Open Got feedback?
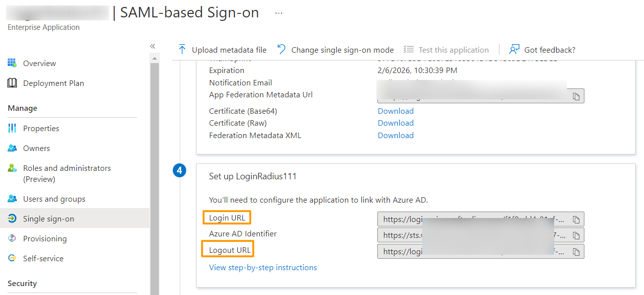Image resolution: width=644 pixels, height=295 pixels. click(542, 50)
